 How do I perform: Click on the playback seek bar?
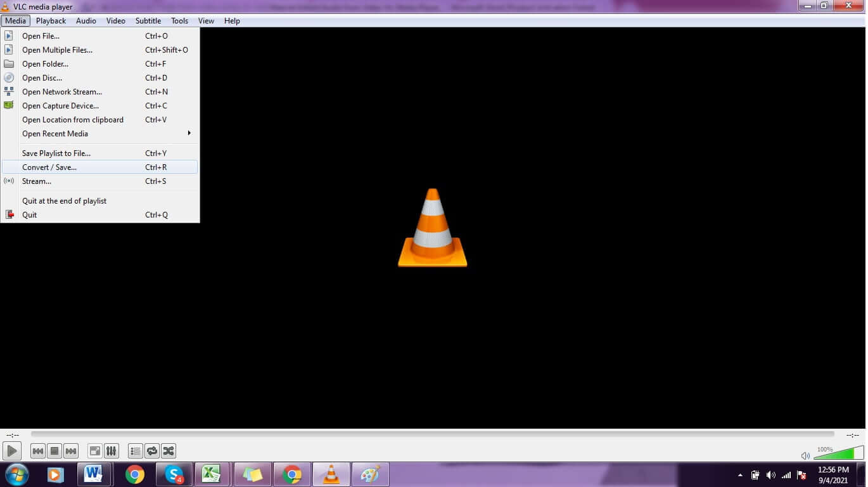(433, 434)
